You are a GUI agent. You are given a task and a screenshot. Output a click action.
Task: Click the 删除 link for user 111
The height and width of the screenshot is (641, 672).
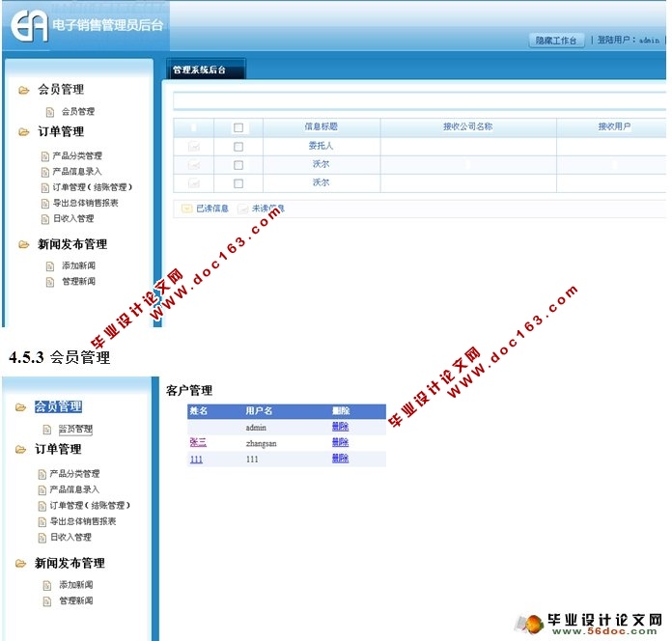340,458
